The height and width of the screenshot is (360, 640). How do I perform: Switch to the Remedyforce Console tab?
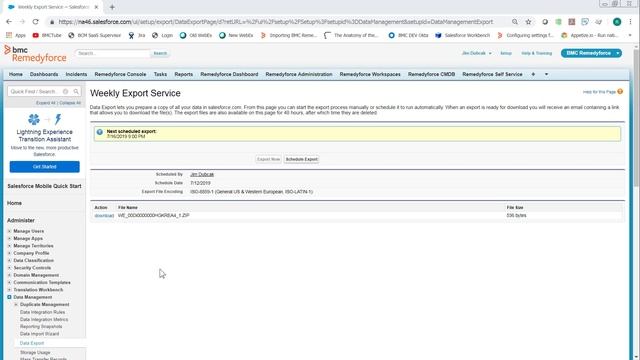120,74
